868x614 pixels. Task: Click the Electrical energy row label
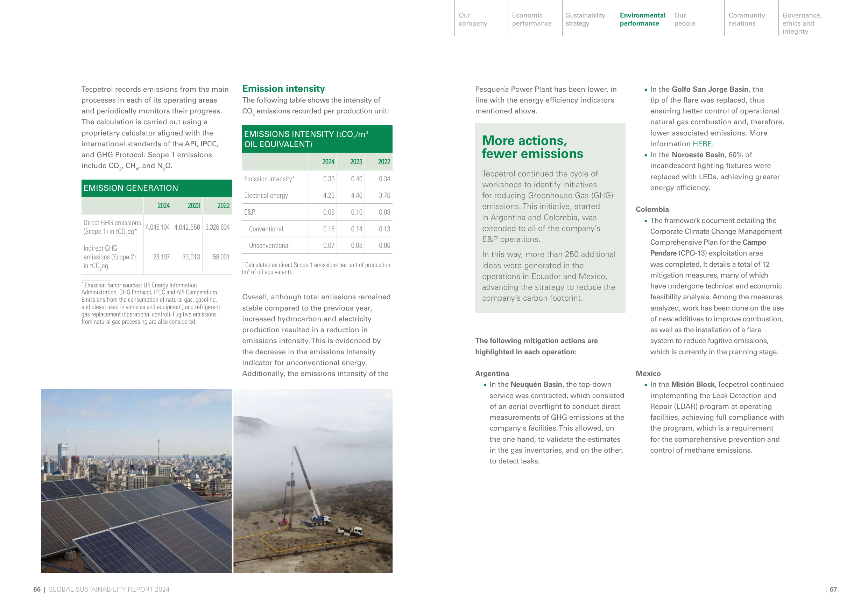click(266, 196)
